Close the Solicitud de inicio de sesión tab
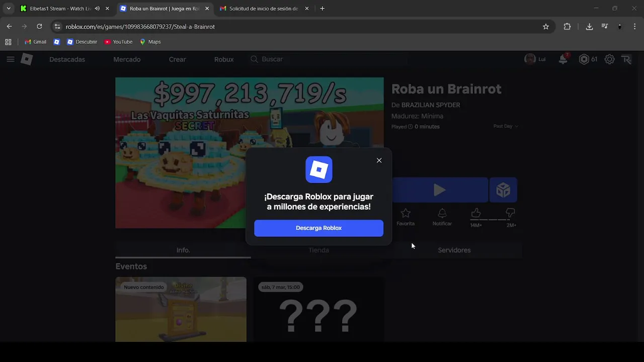Viewport: 644px width, 362px height. pyautogui.click(x=307, y=9)
